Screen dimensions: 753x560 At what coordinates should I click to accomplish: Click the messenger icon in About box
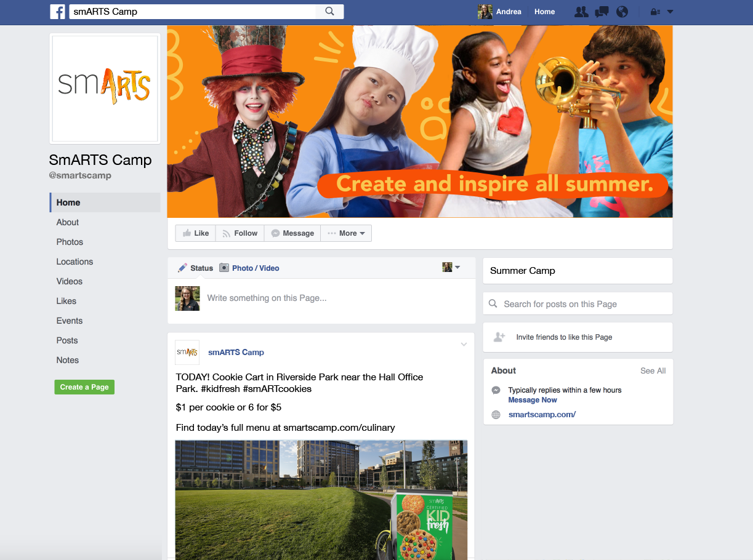click(496, 390)
